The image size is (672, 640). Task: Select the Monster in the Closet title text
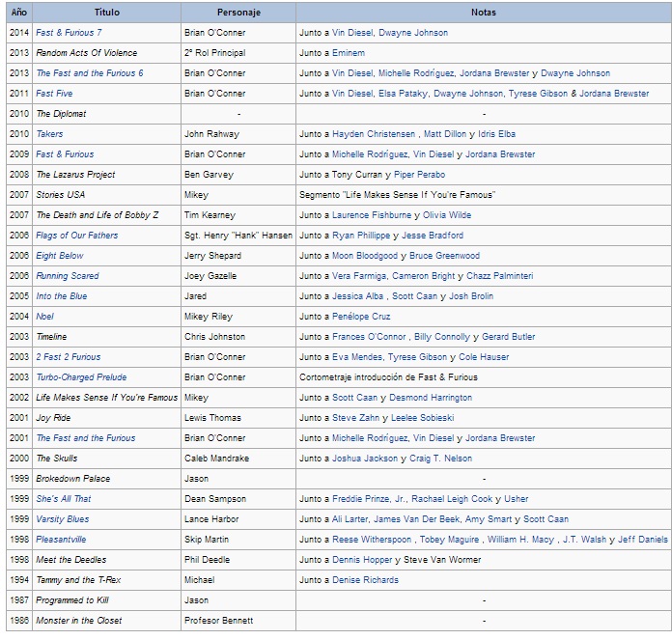point(79,621)
